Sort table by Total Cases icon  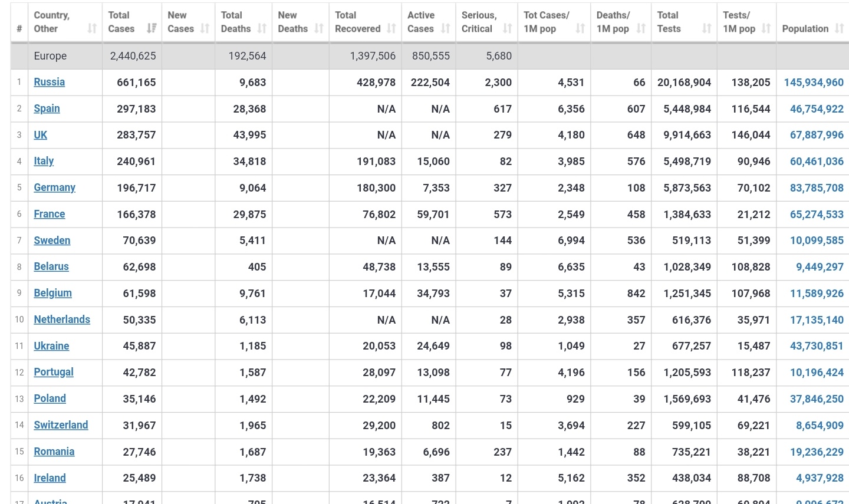tap(152, 28)
